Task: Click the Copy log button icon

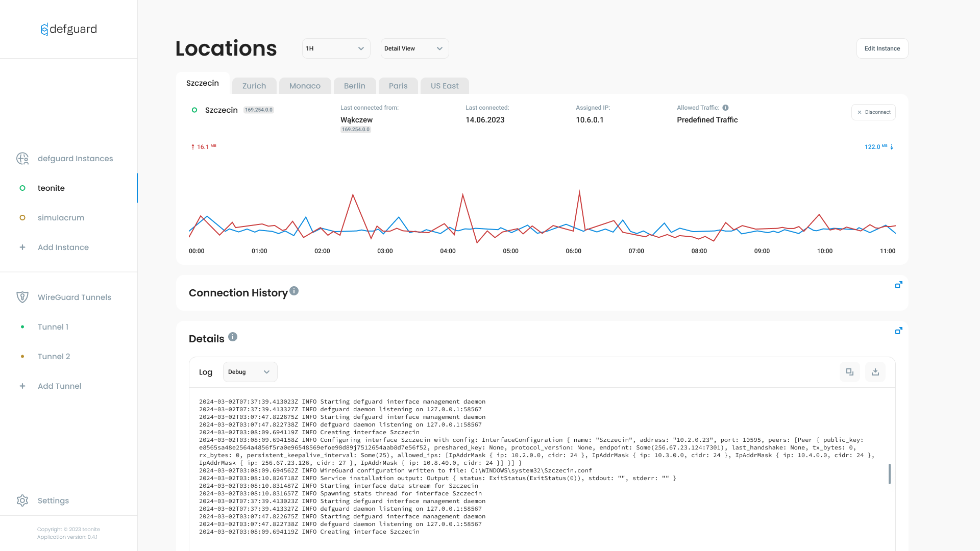Action: (850, 371)
